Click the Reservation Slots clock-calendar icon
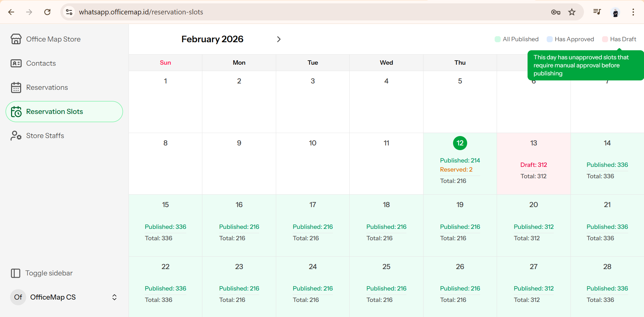The height and width of the screenshot is (317, 644). point(16,112)
